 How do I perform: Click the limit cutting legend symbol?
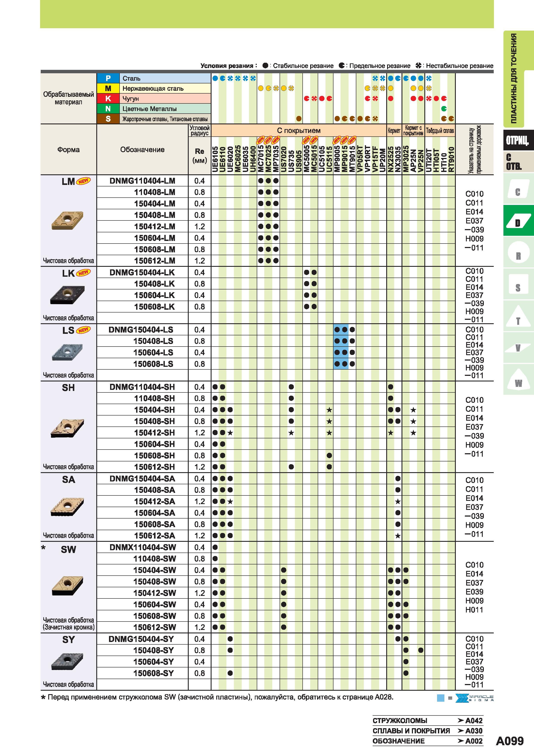click(342, 66)
